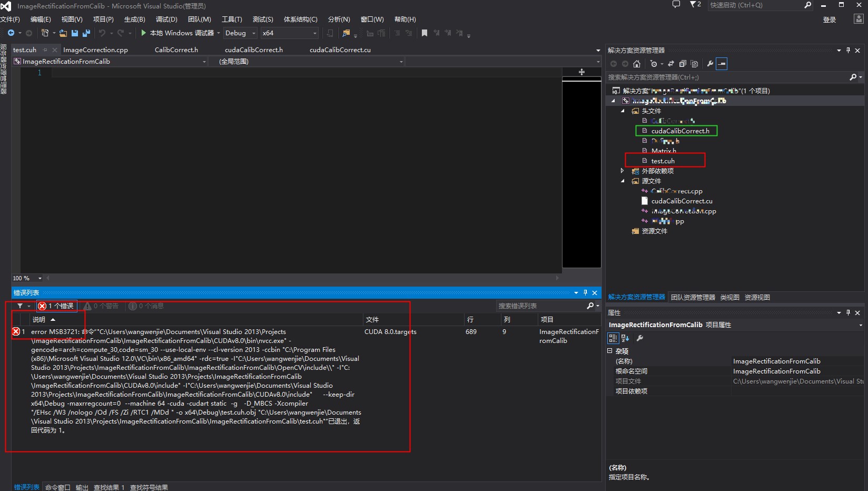Toggle the 0 个警告 warnings filter
The image size is (868, 491).
102,306
